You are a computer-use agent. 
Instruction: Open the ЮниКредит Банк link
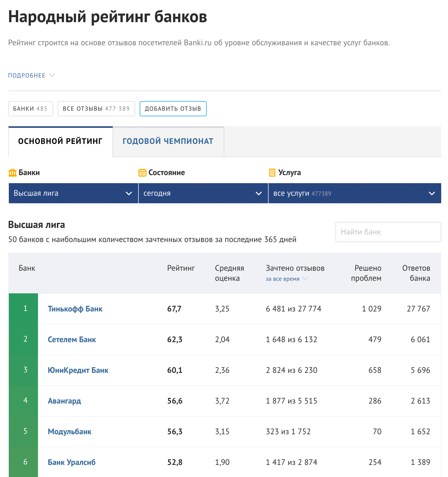[78, 370]
